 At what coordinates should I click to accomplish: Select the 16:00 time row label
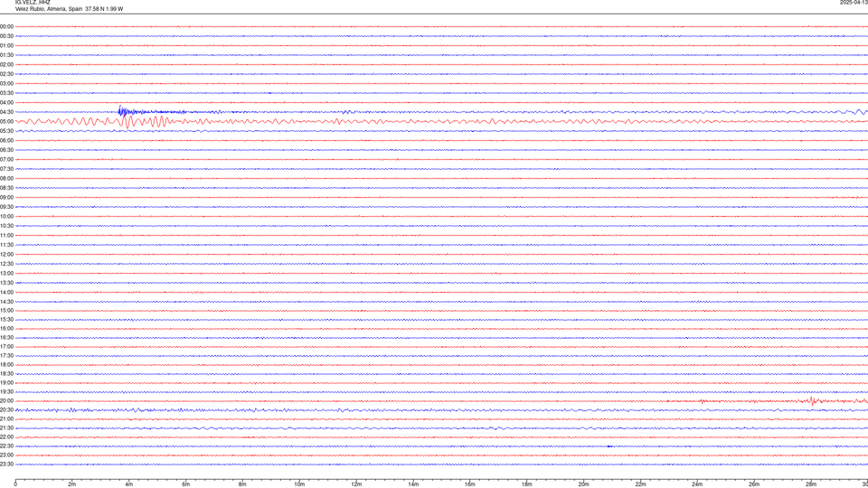tap(6, 329)
